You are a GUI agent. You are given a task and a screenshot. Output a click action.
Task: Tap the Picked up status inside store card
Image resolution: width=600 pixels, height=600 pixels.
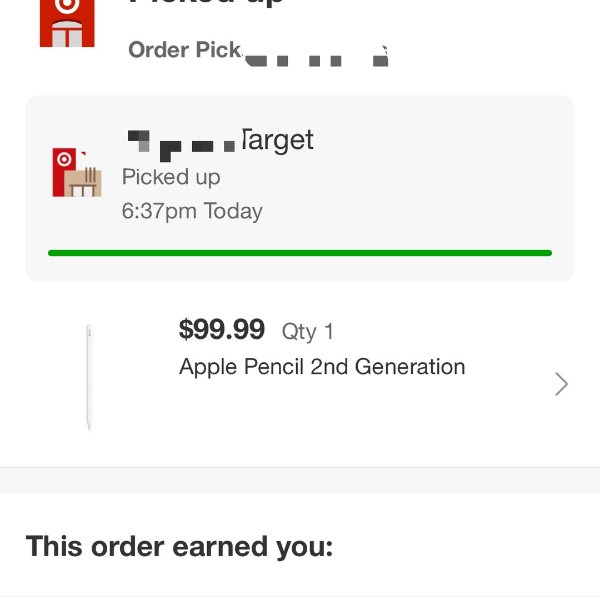click(171, 177)
